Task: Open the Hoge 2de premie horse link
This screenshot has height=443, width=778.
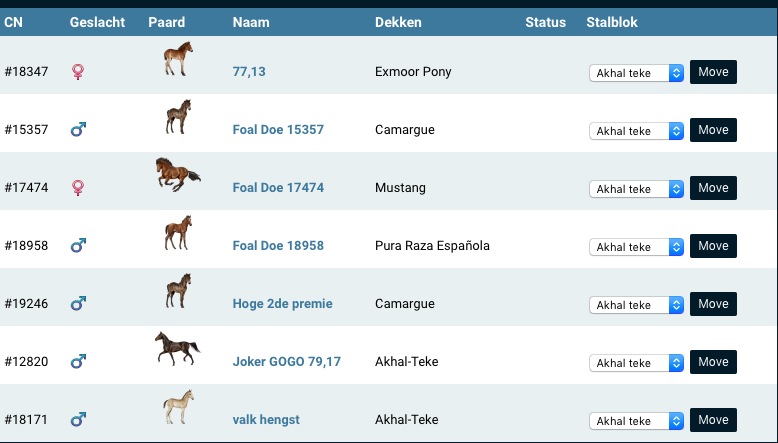Action: [282, 304]
